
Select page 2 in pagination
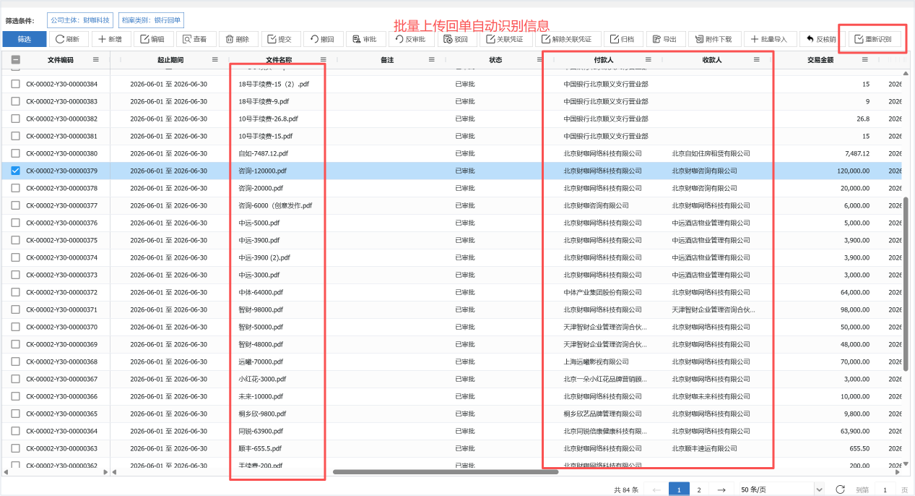699,490
